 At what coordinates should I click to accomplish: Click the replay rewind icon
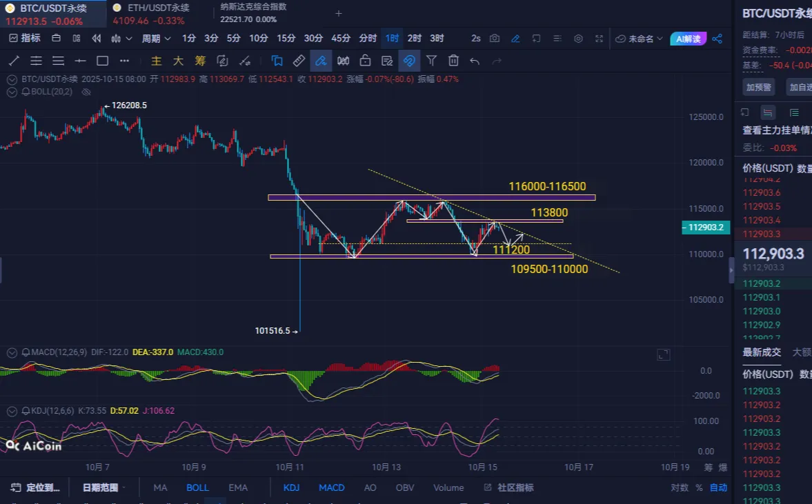click(x=97, y=39)
